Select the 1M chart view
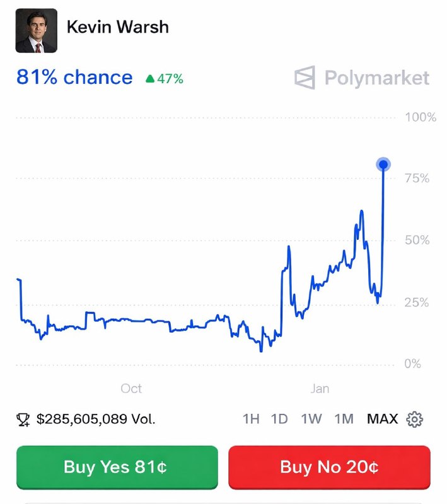The image size is (447, 504). [341, 418]
